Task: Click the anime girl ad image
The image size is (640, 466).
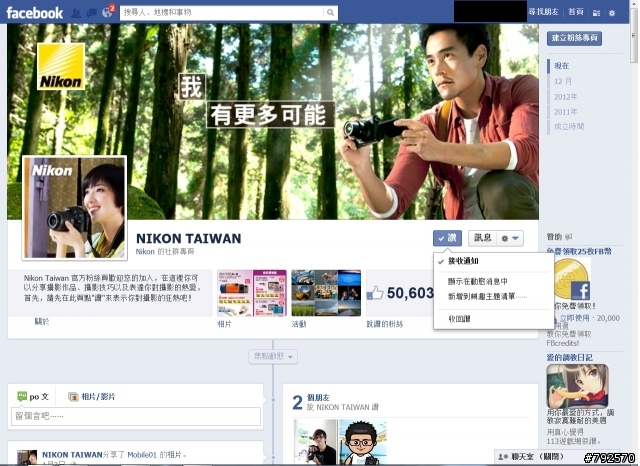Action: point(577,386)
